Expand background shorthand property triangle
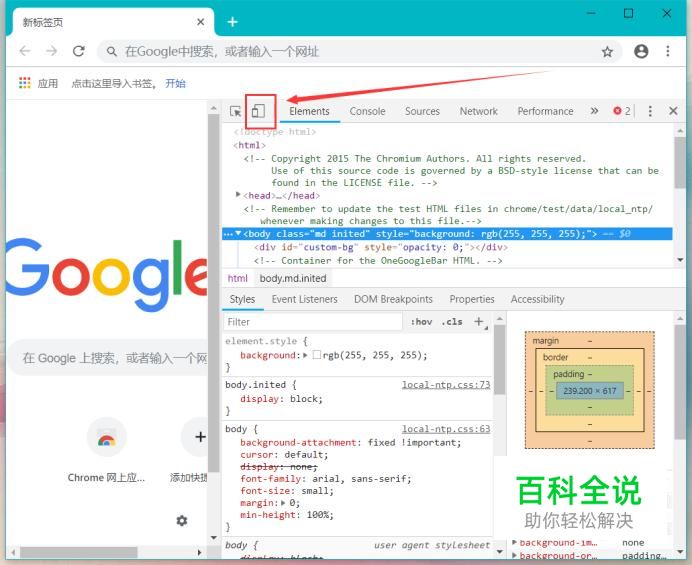 (x=305, y=355)
